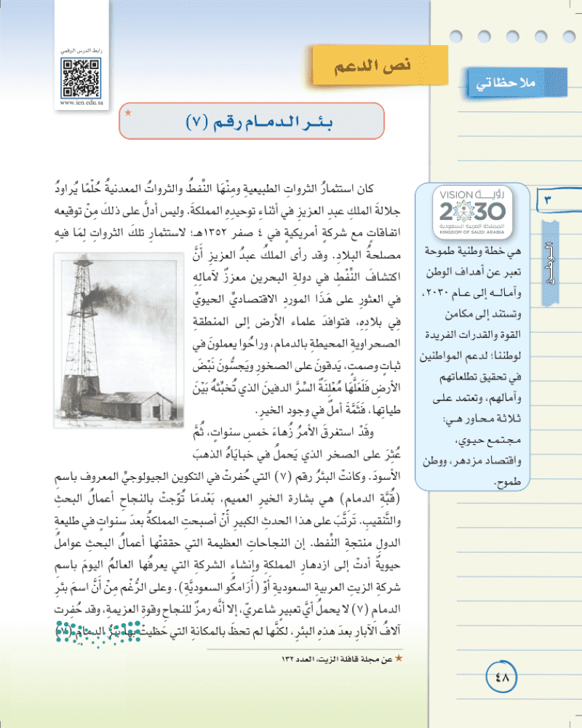Click the bracketed term '(قُبَّة الدمام)'
Viewport: 582px width, 728px height.
tap(370, 499)
